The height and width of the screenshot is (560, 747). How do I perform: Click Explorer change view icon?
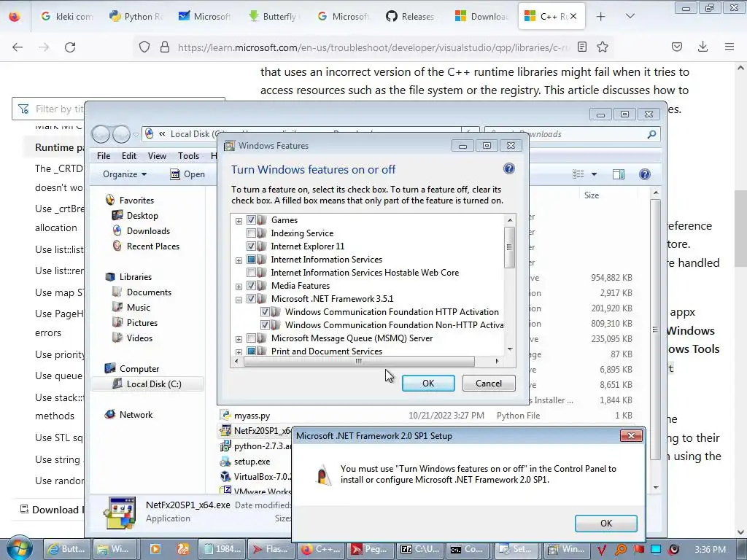coord(578,174)
